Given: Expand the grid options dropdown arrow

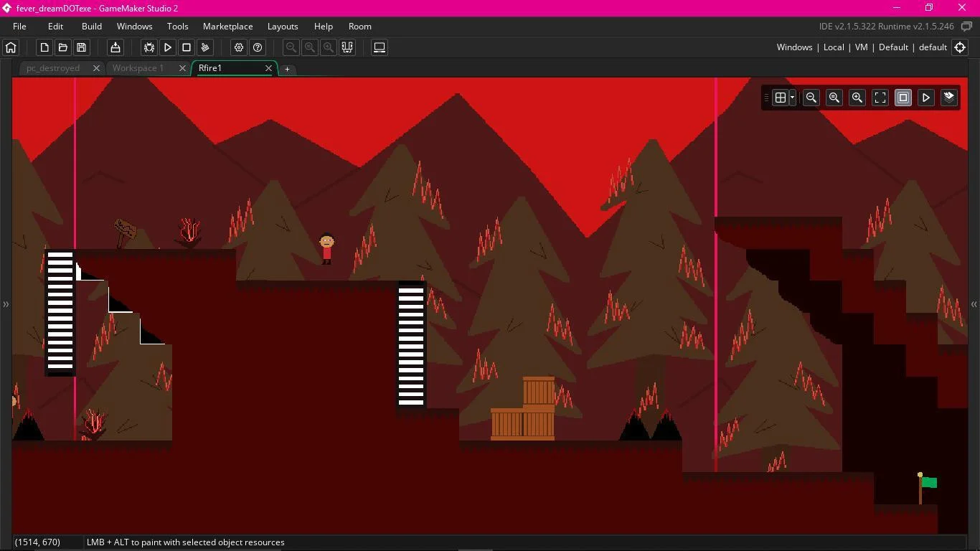Looking at the screenshot, I should click(x=792, y=98).
